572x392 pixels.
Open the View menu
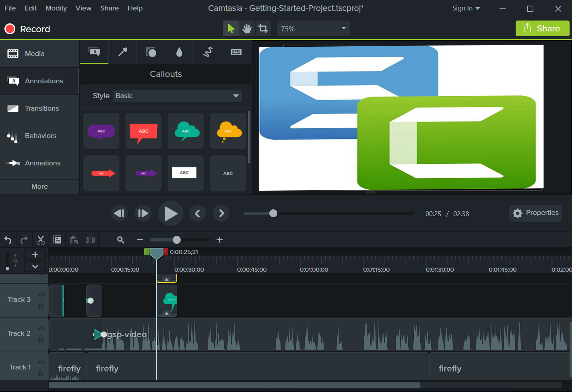(x=83, y=8)
